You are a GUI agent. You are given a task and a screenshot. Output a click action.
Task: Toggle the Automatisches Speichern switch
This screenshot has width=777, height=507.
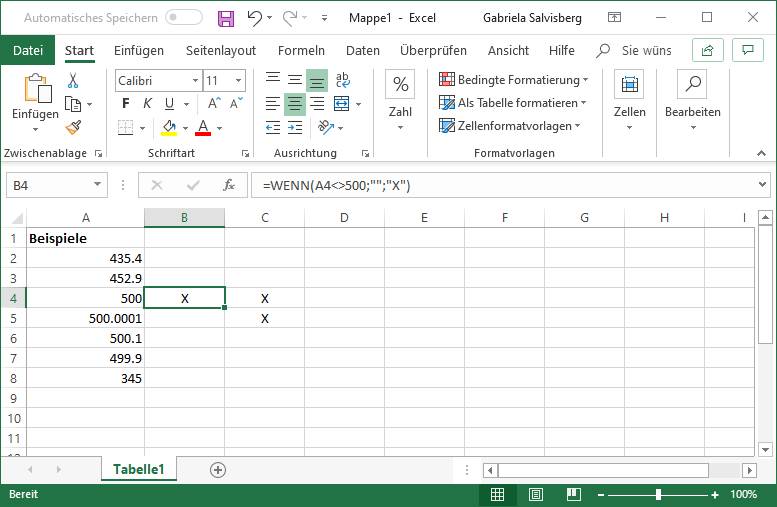click(183, 18)
